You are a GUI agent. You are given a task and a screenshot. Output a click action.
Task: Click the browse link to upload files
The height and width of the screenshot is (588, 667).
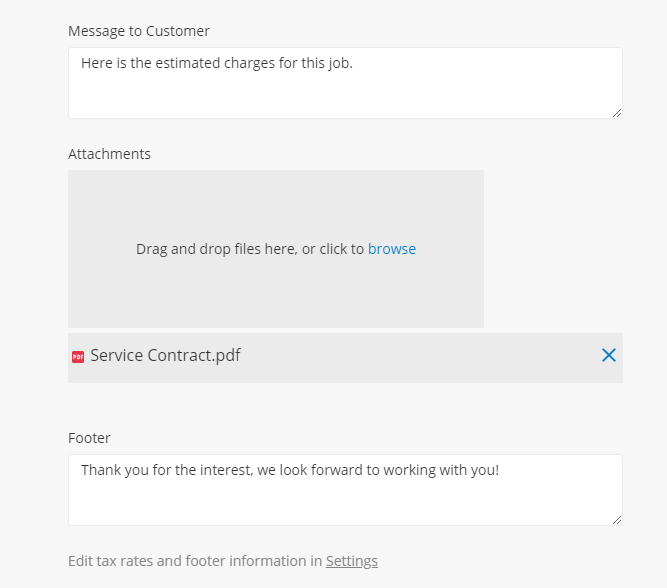391,249
